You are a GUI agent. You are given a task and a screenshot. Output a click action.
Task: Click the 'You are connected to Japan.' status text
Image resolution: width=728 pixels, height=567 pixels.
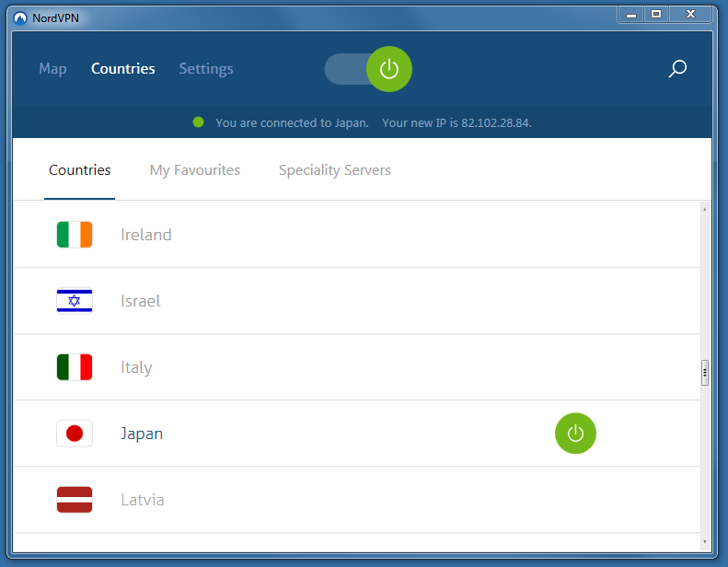coord(292,122)
